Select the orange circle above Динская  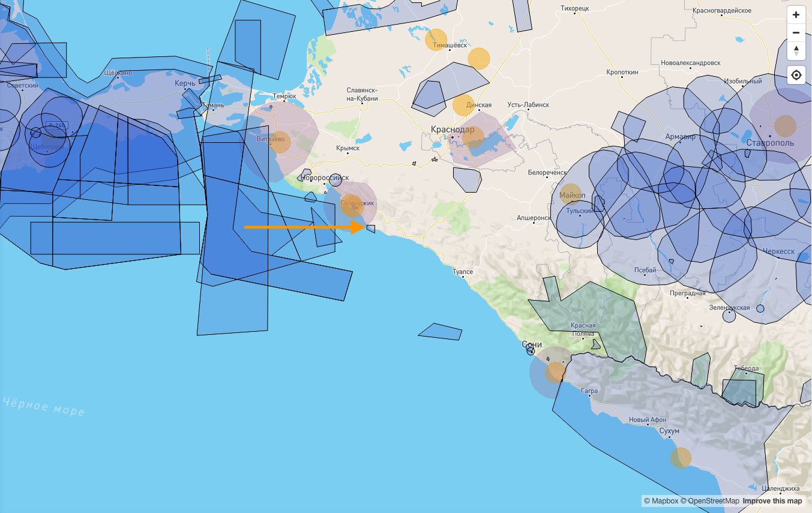coord(463,105)
